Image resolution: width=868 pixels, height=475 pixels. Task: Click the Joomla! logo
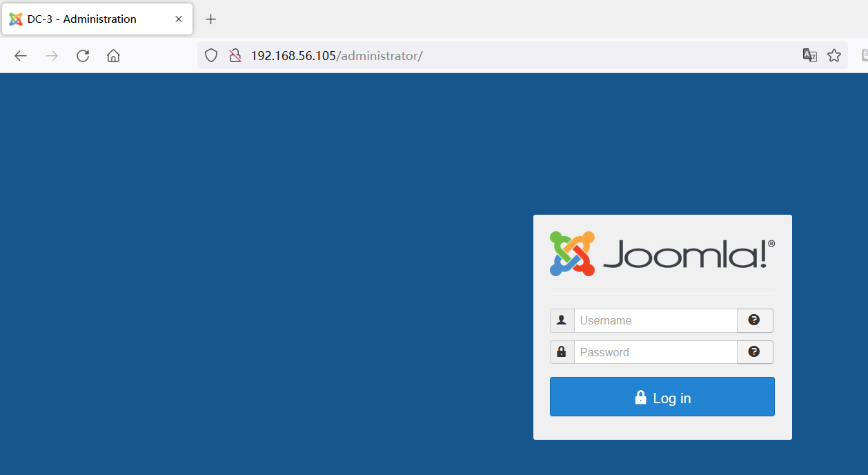662,253
